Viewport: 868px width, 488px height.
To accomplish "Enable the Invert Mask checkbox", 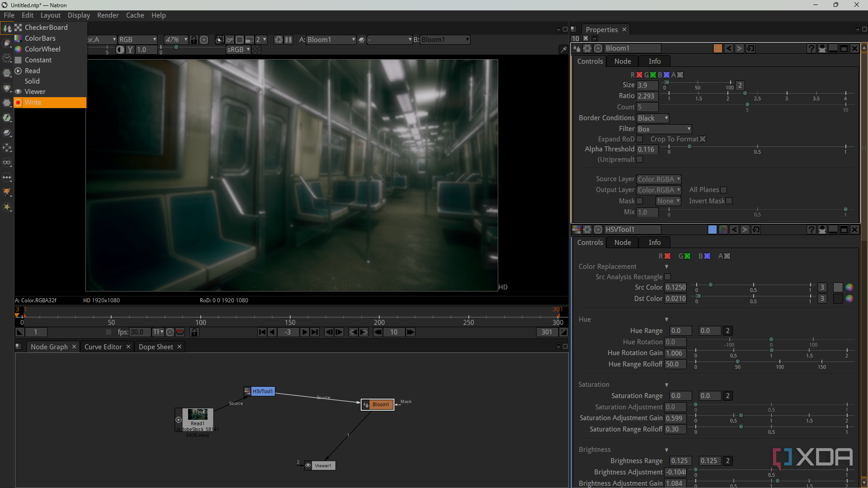I will pos(729,201).
